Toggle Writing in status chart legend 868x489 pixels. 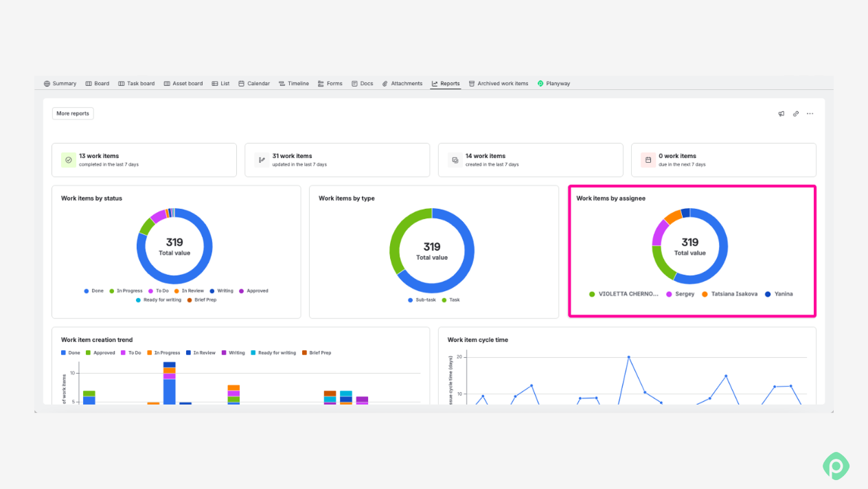point(222,291)
